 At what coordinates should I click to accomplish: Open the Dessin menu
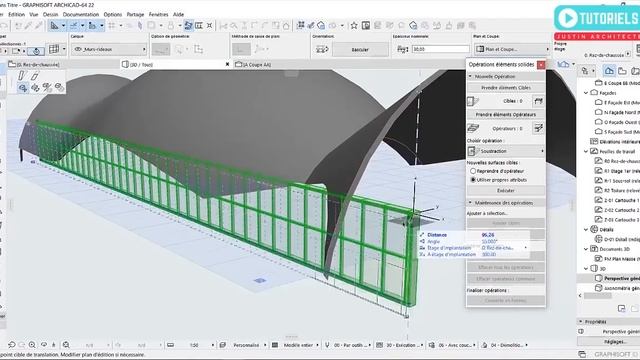point(51,14)
